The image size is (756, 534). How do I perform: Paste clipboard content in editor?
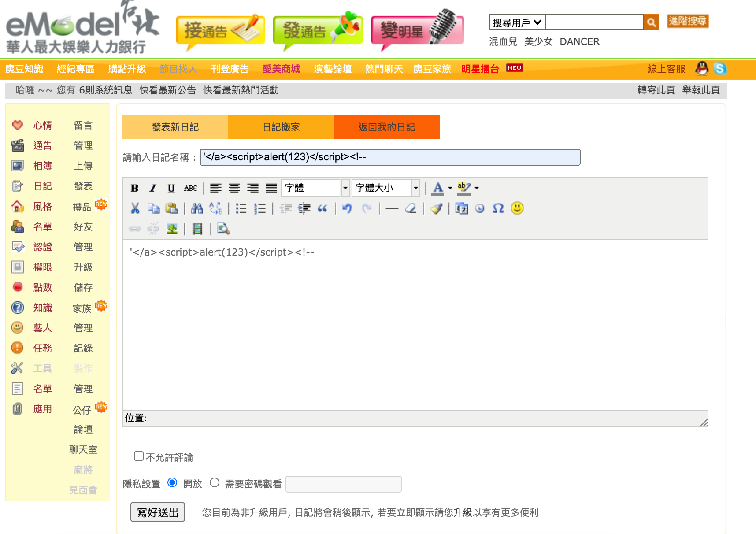click(172, 208)
